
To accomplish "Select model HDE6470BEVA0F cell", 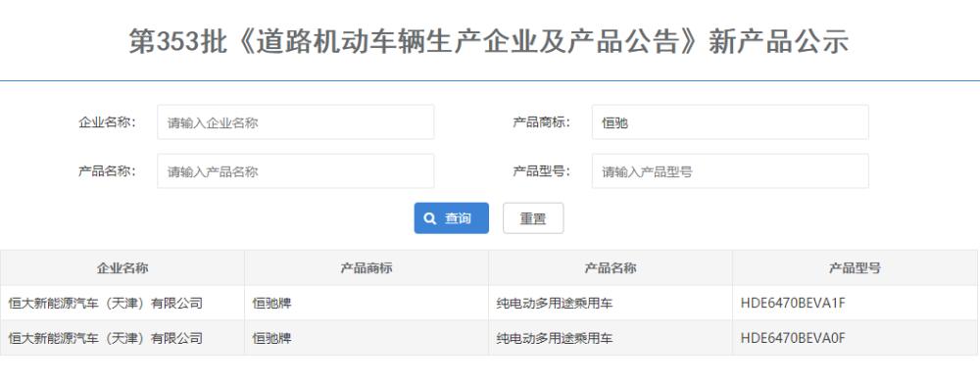I will (855, 338).
